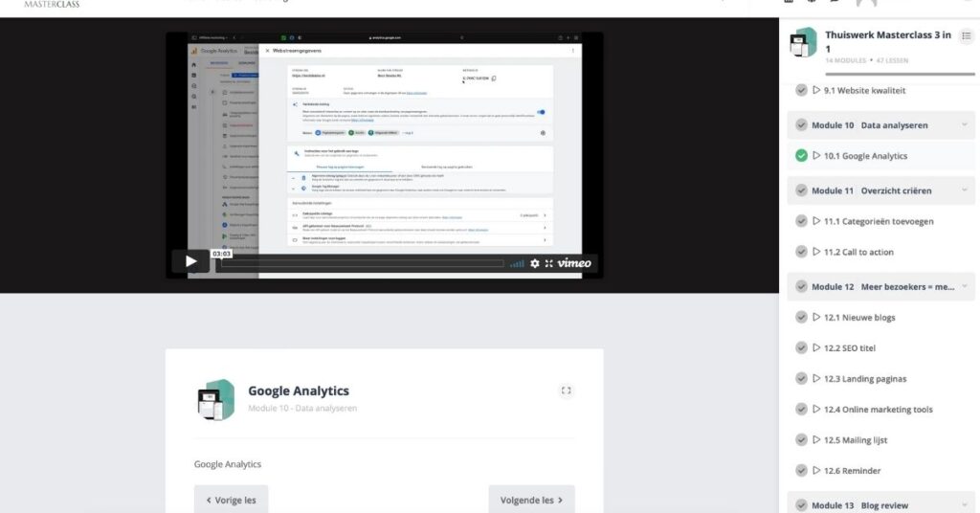Toggle completion check for 11.1 Categorieën toevoegen
980x513 pixels.
[x=801, y=221]
